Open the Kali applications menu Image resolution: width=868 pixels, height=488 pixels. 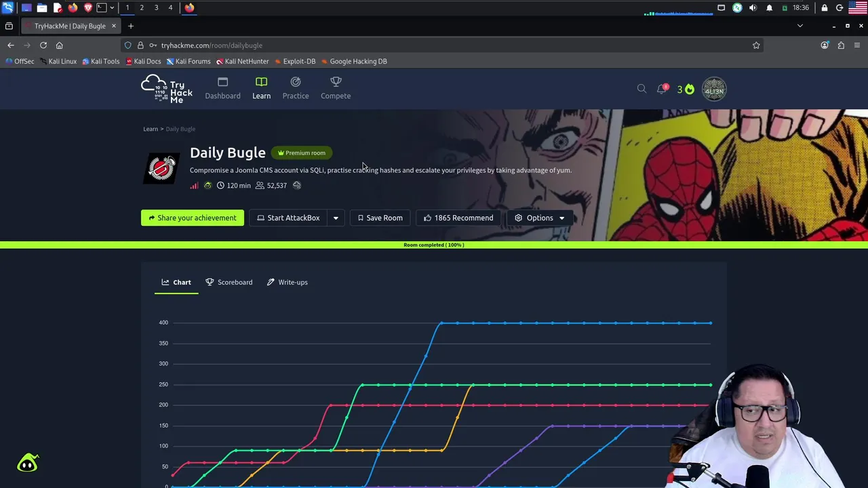(7, 7)
